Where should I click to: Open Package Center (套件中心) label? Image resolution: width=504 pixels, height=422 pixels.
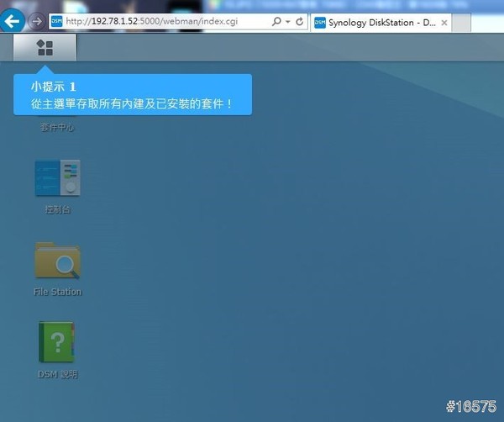tap(57, 128)
